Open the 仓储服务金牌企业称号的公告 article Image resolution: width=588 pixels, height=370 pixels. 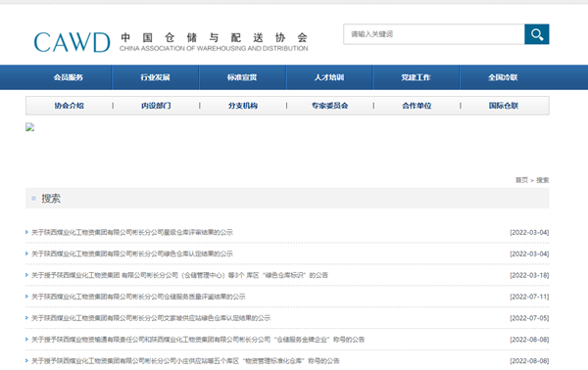(x=198, y=340)
